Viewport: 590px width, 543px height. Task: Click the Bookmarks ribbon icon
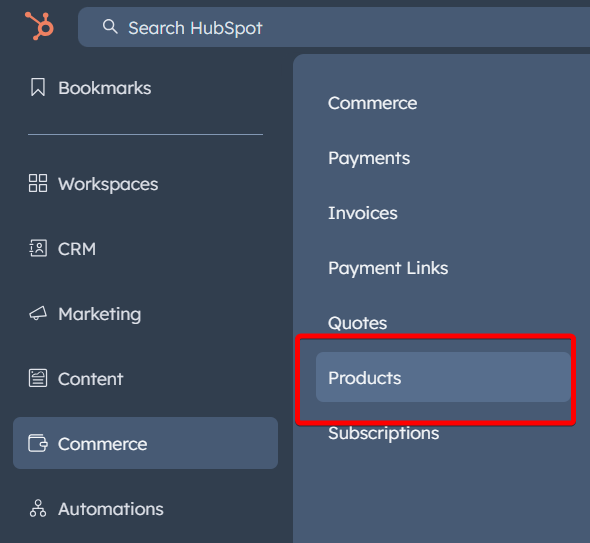coord(38,87)
